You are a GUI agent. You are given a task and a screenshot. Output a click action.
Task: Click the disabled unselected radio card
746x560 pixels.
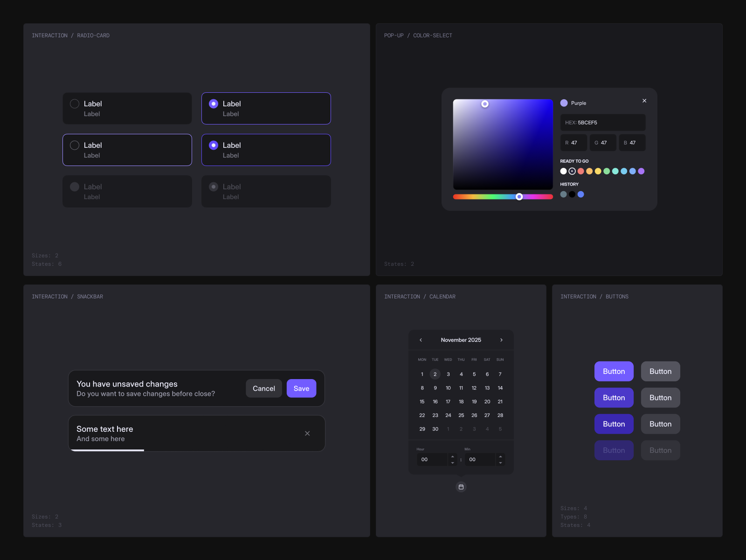tap(127, 191)
